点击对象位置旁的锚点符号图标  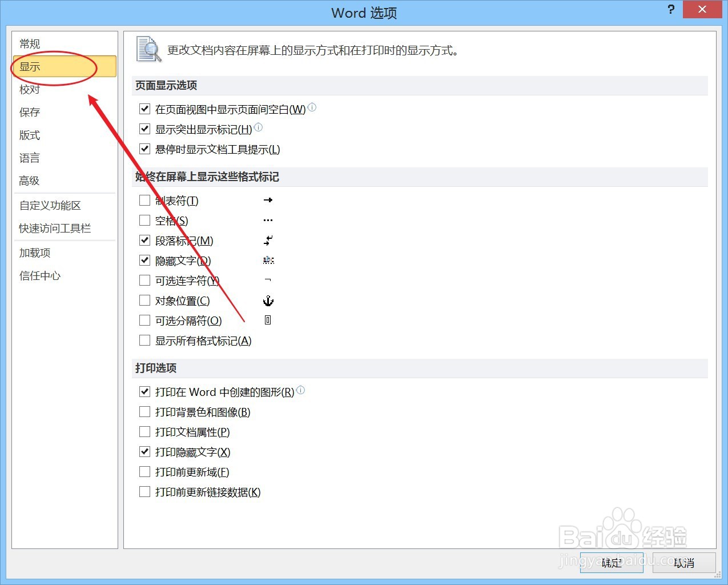tap(268, 300)
